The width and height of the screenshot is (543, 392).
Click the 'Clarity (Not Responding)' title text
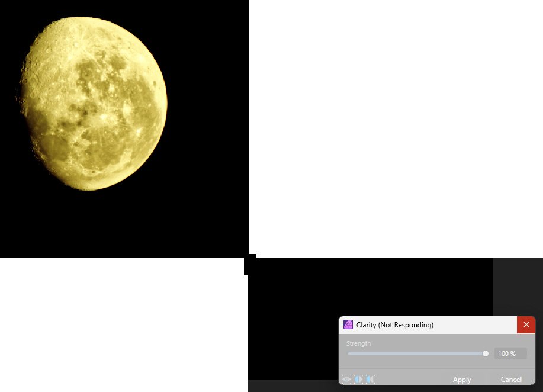395,325
